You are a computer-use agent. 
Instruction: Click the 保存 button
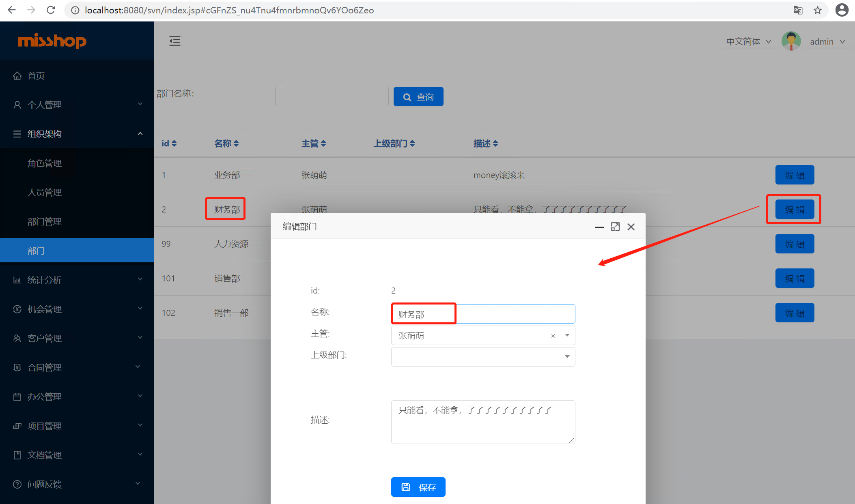(x=418, y=487)
